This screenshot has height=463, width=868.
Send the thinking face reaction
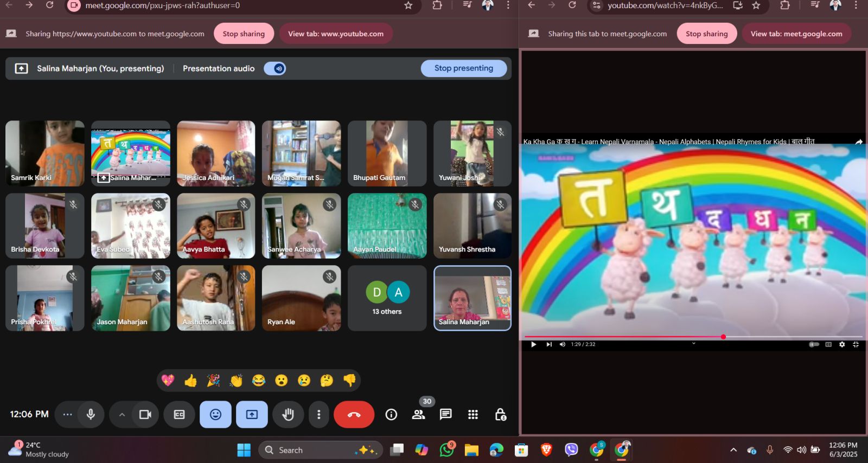pos(327,381)
